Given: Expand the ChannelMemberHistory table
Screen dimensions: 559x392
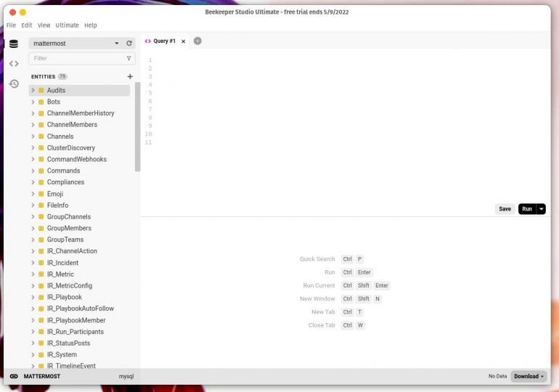Looking at the screenshot, I should pos(33,113).
